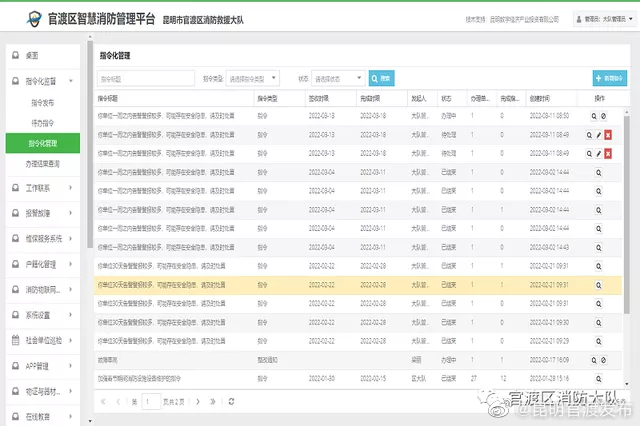This screenshot has width=640, height=426.
Task: Click the blue 搜索 search button
Action: (x=381, y=78)
